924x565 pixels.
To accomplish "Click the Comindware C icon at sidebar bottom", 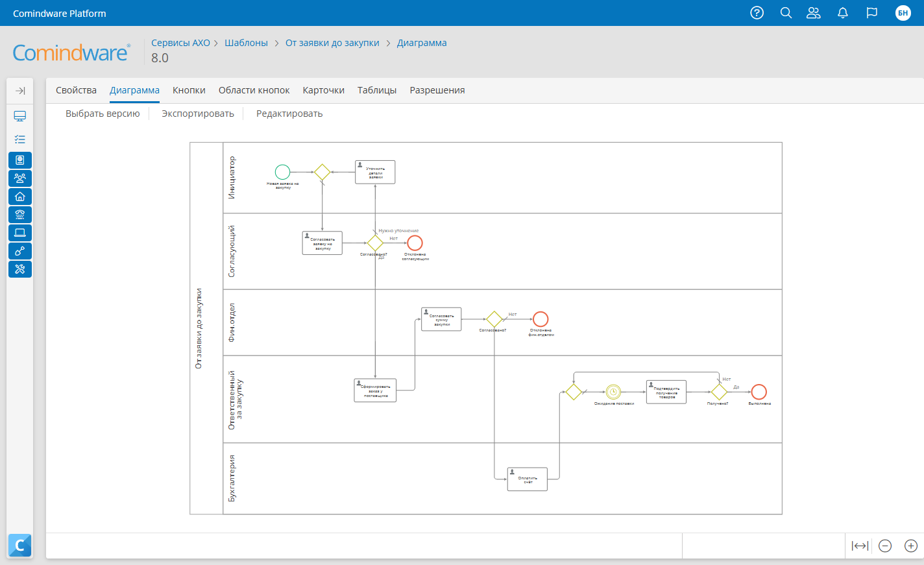I will click(20, 546).
